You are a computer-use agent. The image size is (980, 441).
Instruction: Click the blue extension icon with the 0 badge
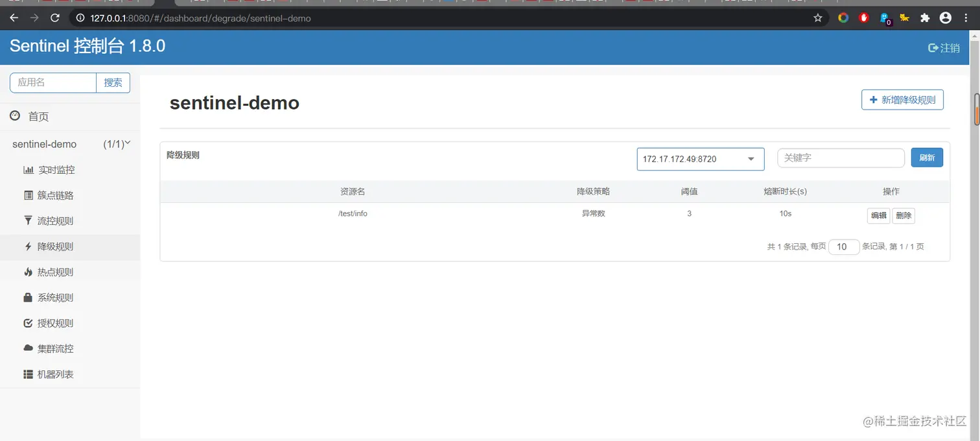(885, 19)
